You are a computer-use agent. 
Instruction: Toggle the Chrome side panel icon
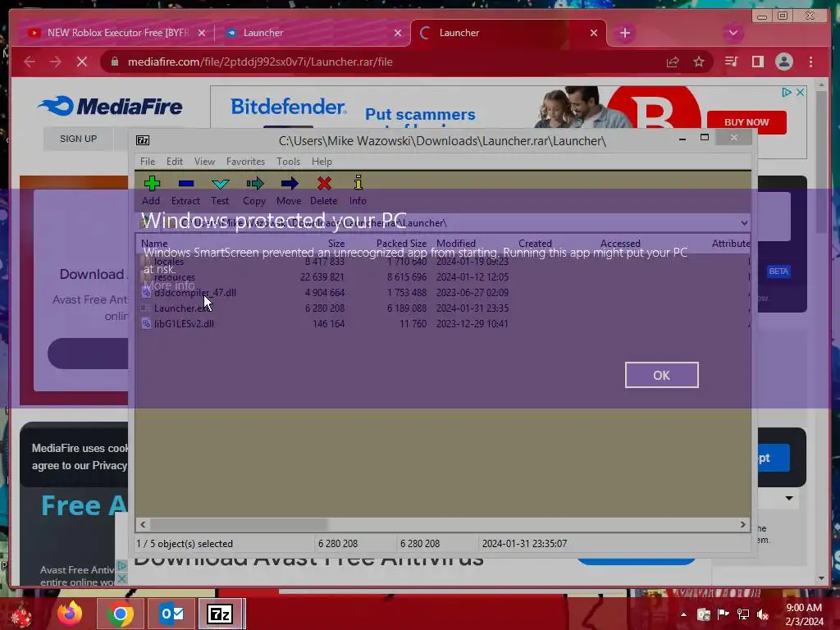(x=757, y=62)
